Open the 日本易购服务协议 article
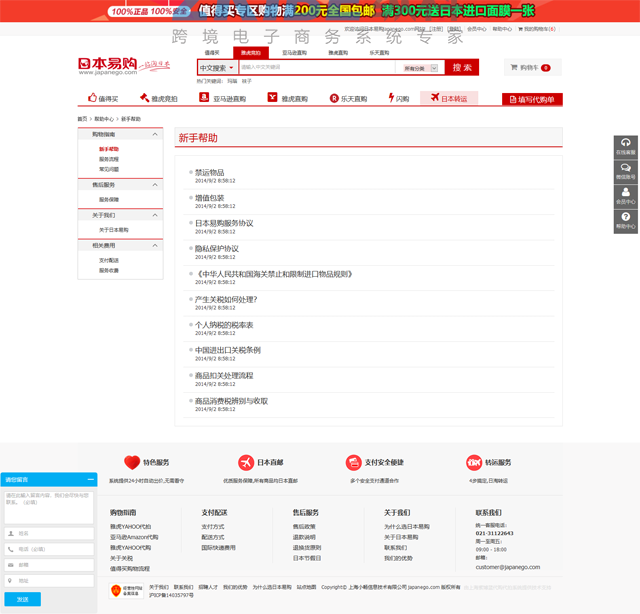 click(224, 223)
